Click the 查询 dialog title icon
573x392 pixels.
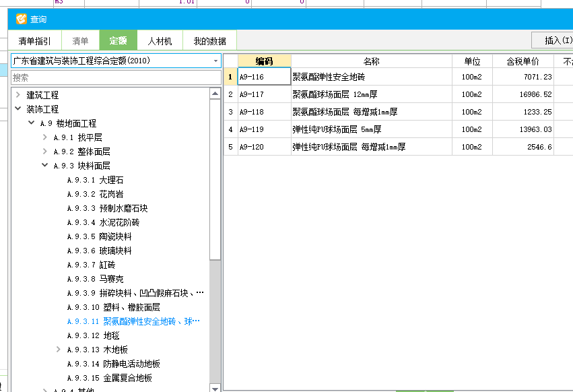pyautogui.click(x=21, y=19)
